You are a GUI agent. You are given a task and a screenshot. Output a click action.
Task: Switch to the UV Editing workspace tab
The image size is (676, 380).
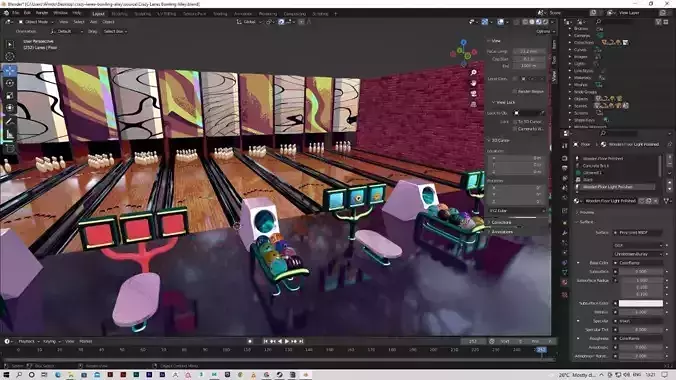[x=166, y=14]
